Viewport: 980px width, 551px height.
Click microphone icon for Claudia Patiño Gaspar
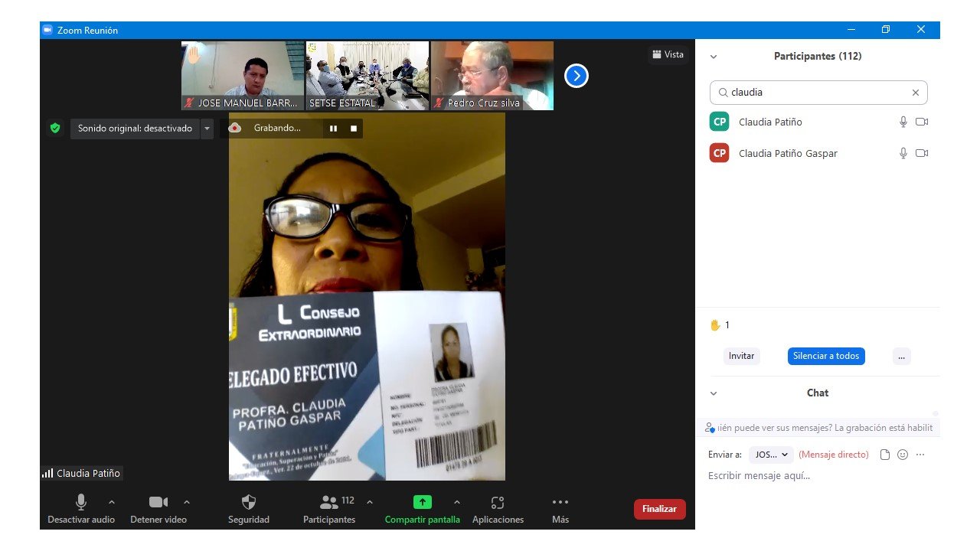click(903, 153)
